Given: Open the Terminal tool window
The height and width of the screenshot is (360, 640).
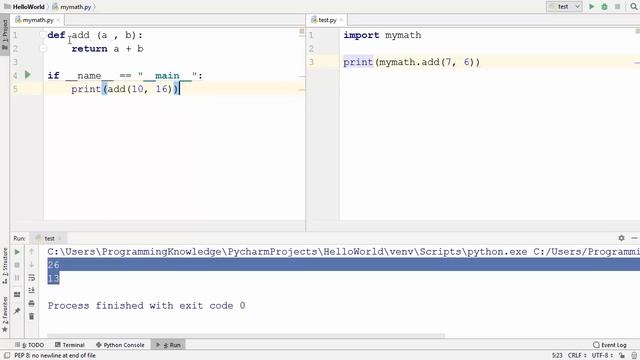Looking at the screenshot, I should pos(70,345).
